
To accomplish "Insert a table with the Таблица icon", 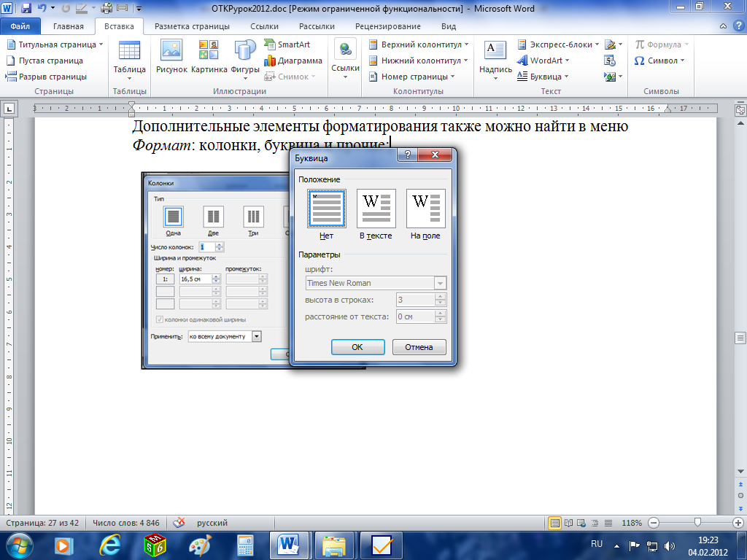I will (x=129, y=59).
